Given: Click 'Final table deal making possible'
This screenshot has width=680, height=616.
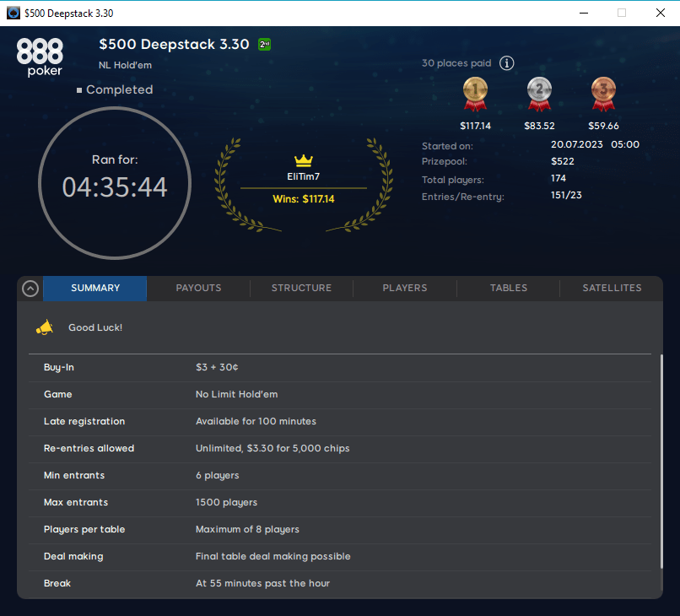Looking at the screenshot, I should pos(273,556).
